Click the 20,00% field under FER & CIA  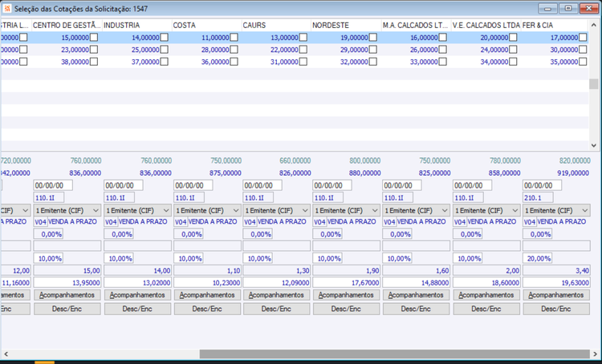(538, 258)
